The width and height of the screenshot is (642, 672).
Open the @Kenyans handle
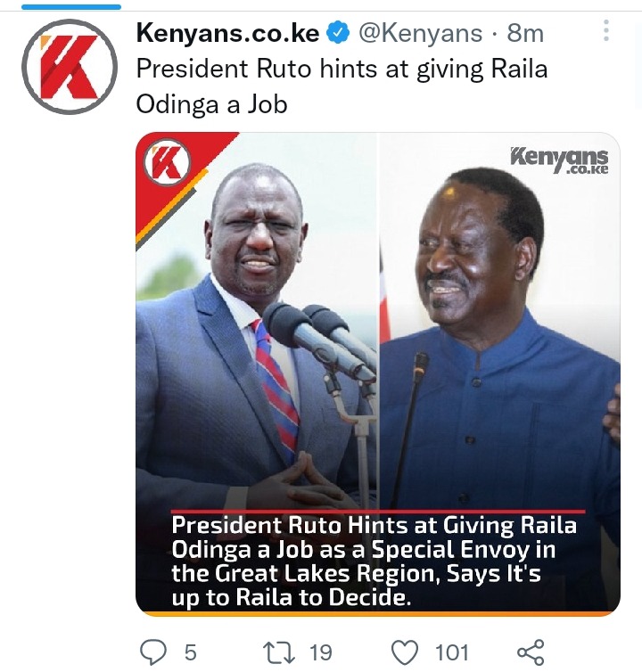pos(420,34)
